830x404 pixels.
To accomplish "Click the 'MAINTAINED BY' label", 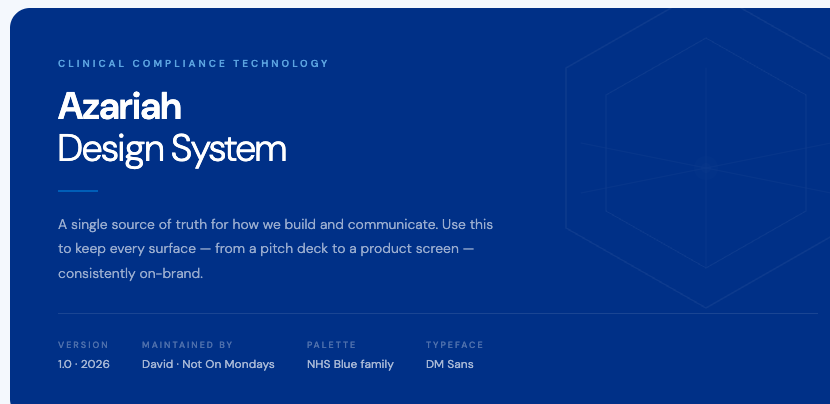I will tap(187, 345).
